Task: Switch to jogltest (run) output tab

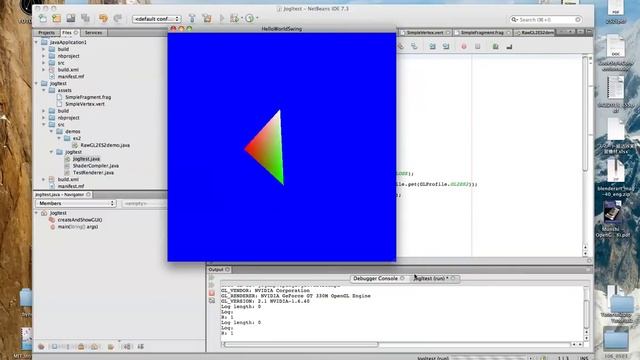Action: [x=433, y=278]
